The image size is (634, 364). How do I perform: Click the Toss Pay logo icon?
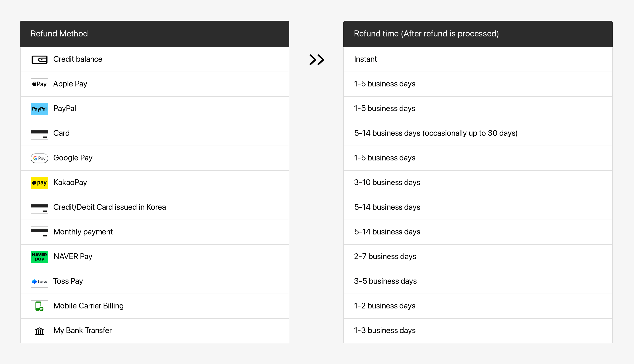click(39, 282)
